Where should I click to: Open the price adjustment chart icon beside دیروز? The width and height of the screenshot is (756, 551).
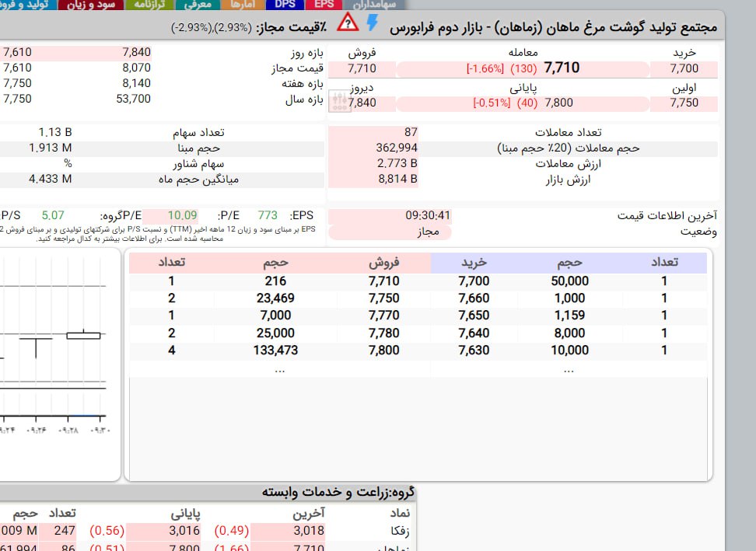coord(339,101)
